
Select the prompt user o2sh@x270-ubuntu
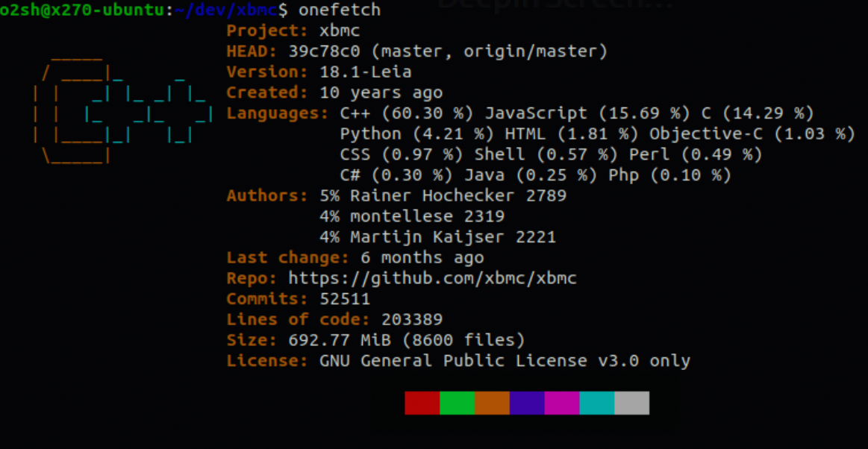click(x=83, y=10)
